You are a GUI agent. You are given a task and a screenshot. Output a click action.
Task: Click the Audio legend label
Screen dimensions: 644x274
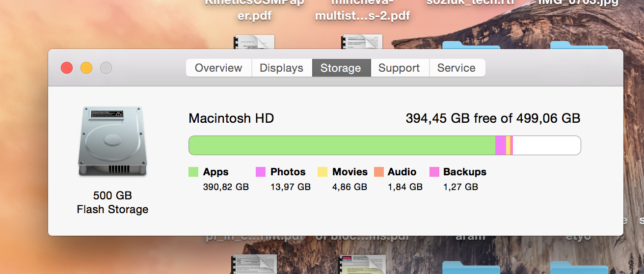402,172
